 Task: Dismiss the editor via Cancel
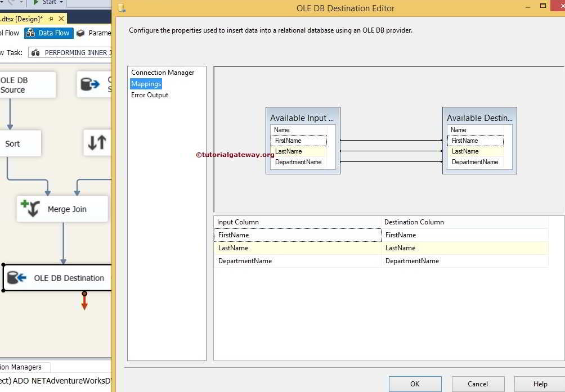click(x=477, y=384)
